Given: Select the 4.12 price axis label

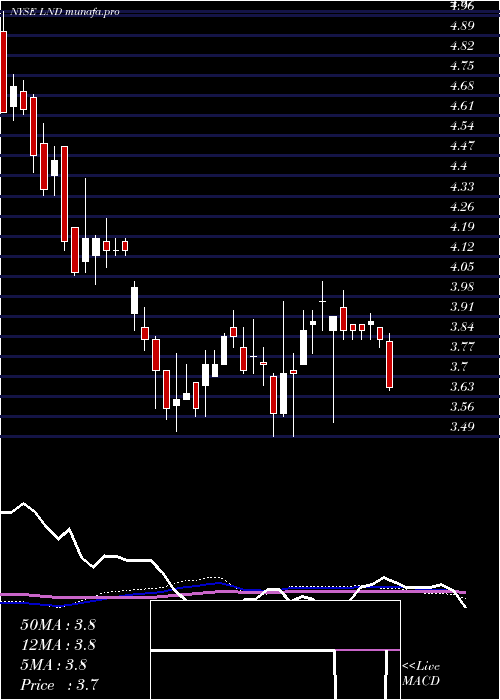Looking at the screenshot, I should tap(462, 247).
